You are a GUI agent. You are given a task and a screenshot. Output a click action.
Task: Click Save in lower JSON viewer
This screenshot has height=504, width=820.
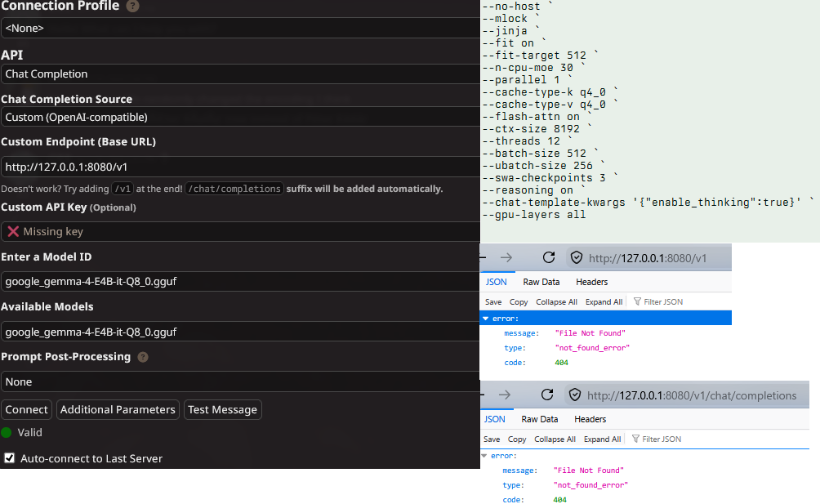492,439
